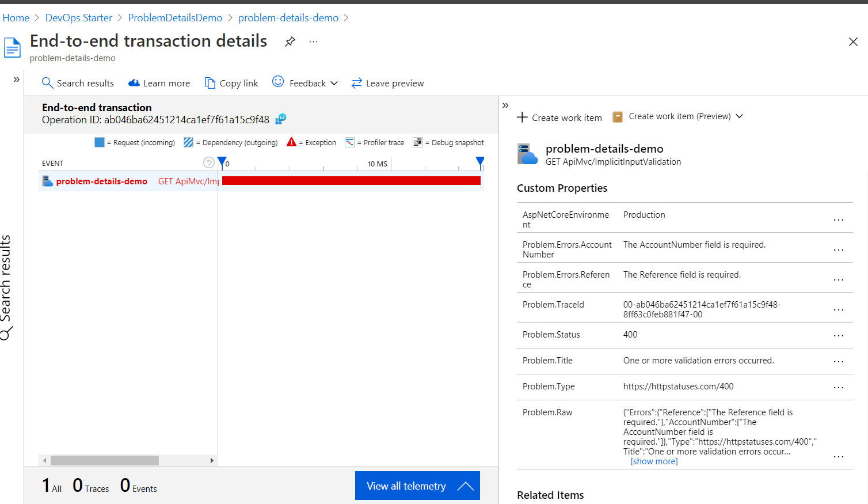Click the Exception legend warning icon
This screenshot has width=868, height=504.
click(x=292, y=142)
